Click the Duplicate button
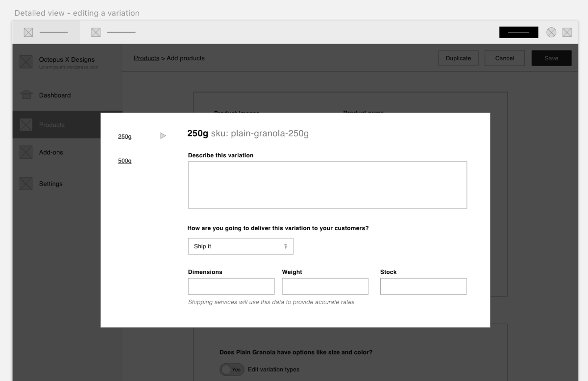The image size is (588, 381). pyautogui.click(x=458, y=58)
